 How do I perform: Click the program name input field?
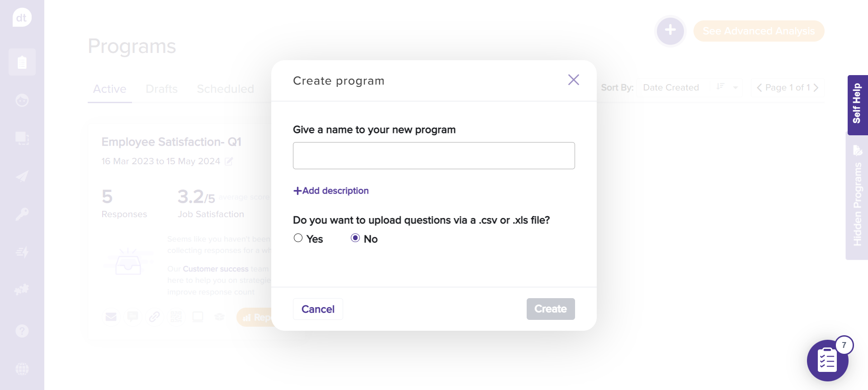coord(434,156)
